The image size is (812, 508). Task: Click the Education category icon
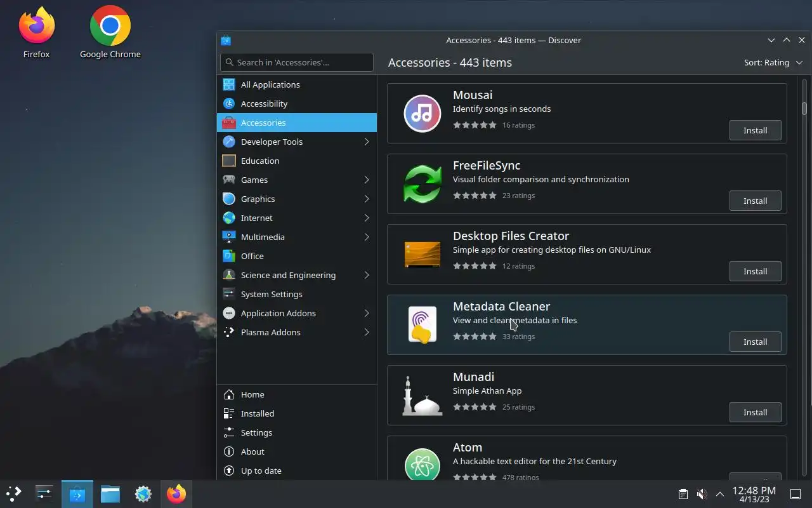pyautogui.click(x=229, y=161)
